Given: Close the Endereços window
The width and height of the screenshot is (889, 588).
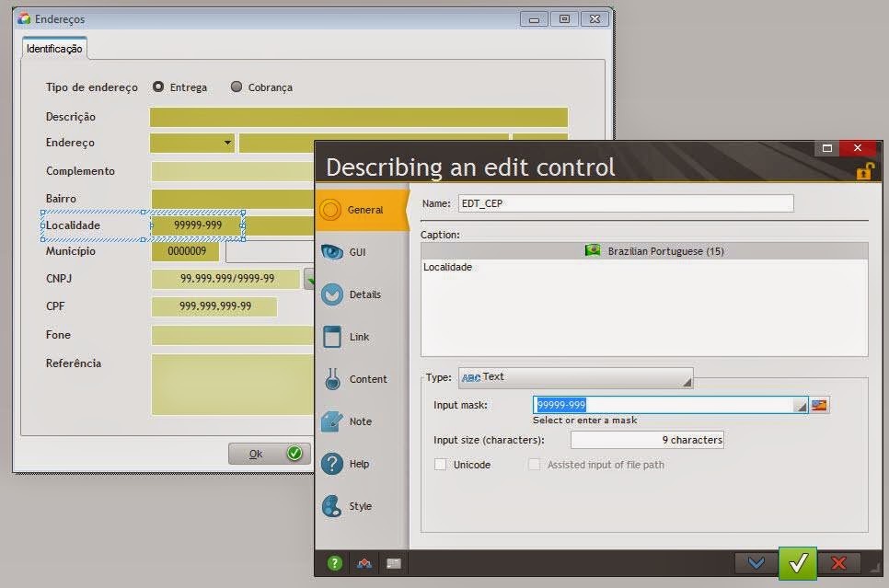Looking at the screenshot, I should 595,19.
